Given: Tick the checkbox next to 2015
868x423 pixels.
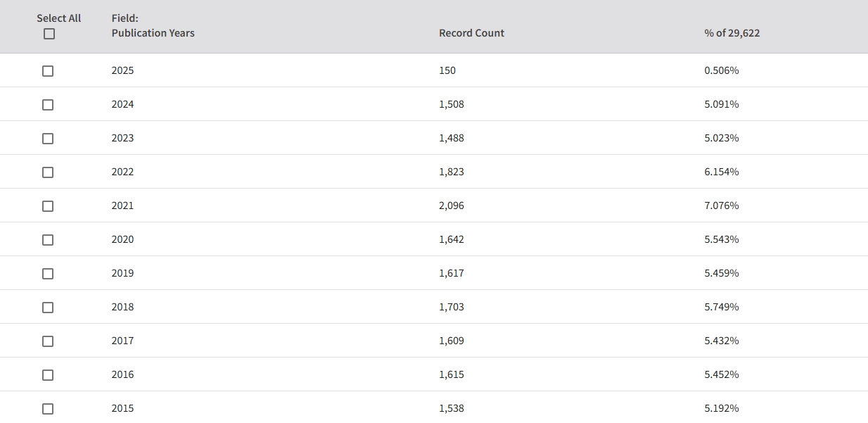Looking at the screenshot, I should pyautogui.click(x=48, y=409).
